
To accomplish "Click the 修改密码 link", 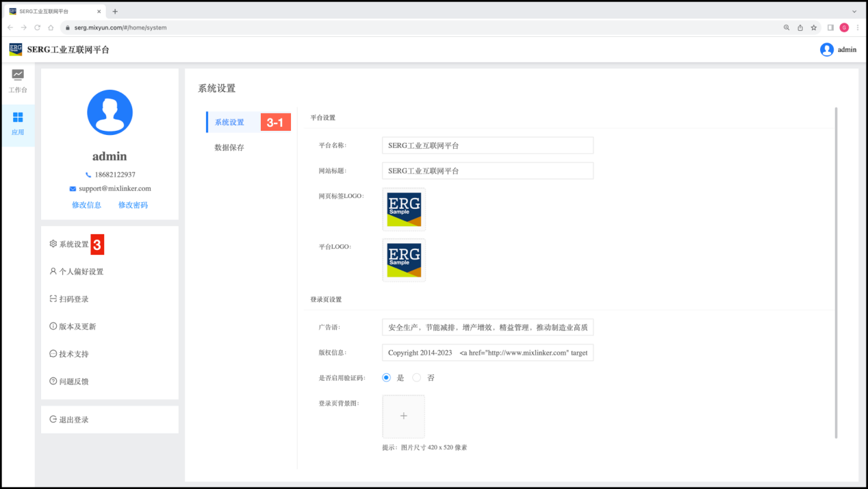I will coord(133,205).
